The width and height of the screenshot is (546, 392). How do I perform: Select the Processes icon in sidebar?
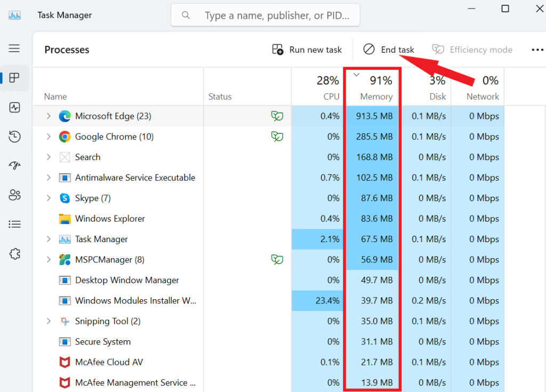click(14, 78)
